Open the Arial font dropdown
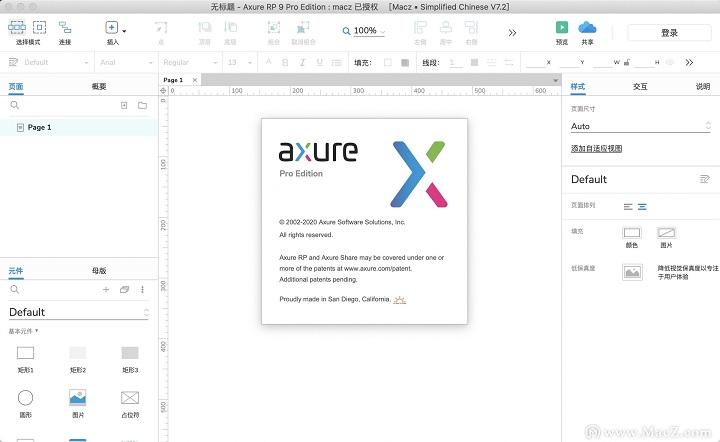Image resolution: width=720 pixels, height=442 pixels. (126, 62)
